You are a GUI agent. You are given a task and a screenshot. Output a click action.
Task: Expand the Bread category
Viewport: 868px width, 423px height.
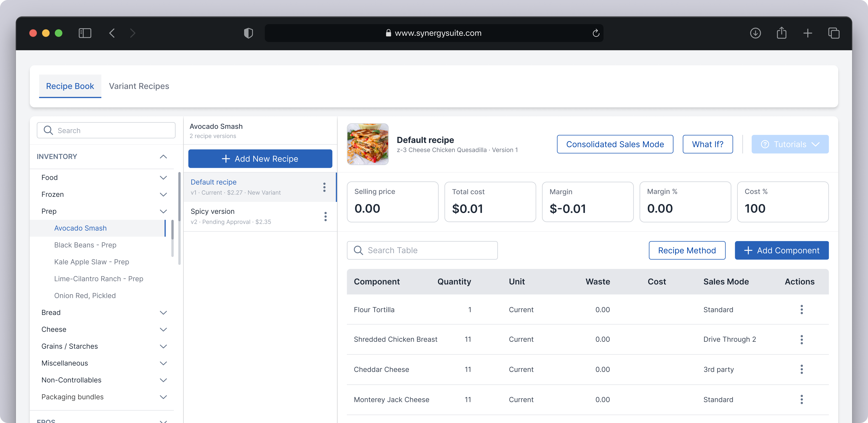coord(163,313)
